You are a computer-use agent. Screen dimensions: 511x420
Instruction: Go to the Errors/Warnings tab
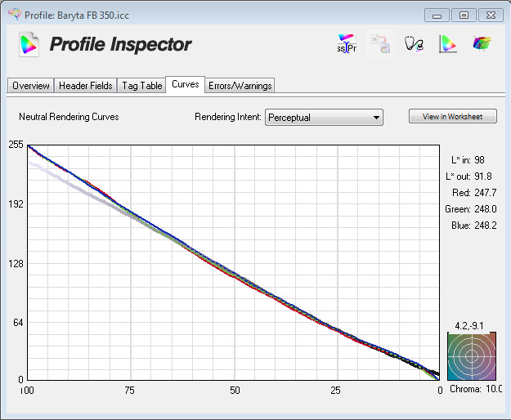tap(240, 86)
